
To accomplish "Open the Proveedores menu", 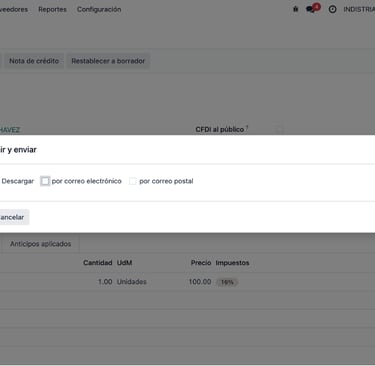I will [x=14, y=9].
